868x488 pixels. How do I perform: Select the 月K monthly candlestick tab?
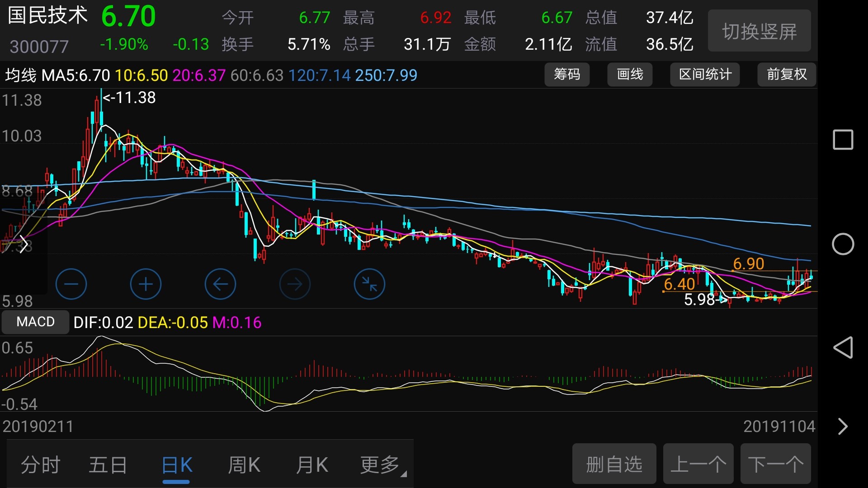pos(312,465)
